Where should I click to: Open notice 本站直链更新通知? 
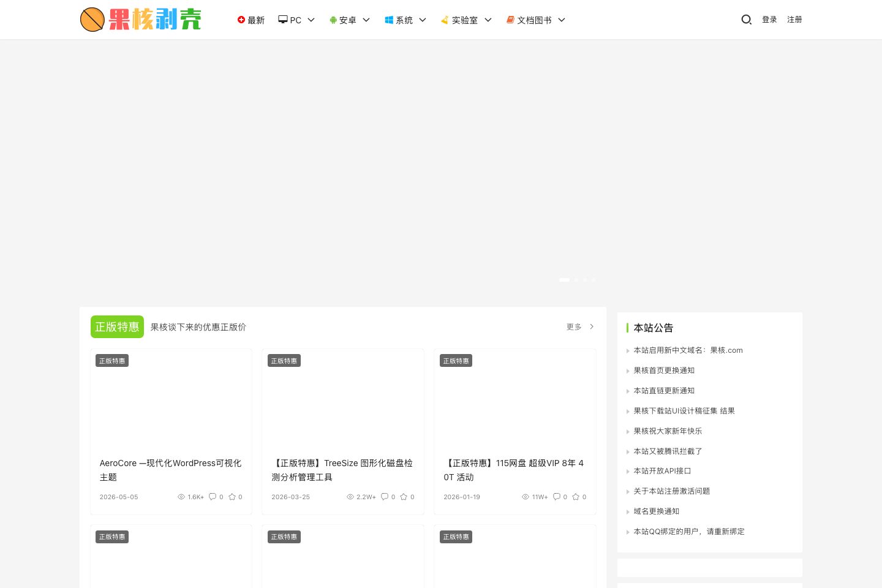point(664,391)
